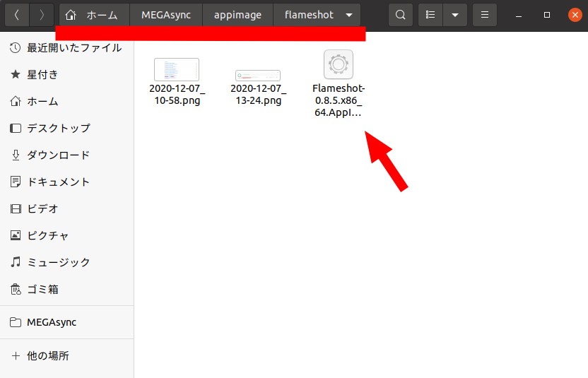
Task: Select the Flameshot AppImage gear icon
Action: 339,64
